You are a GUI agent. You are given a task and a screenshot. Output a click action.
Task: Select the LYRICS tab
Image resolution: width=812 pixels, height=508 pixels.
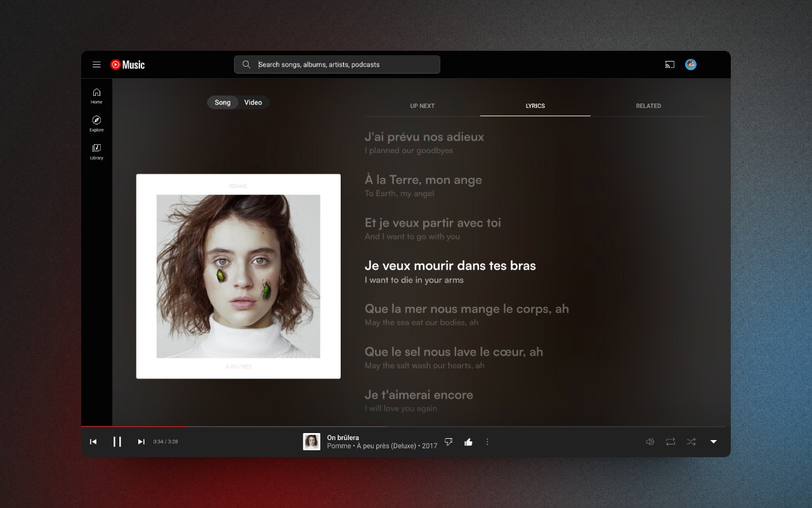pyautogui.click(x=535, y=106)
